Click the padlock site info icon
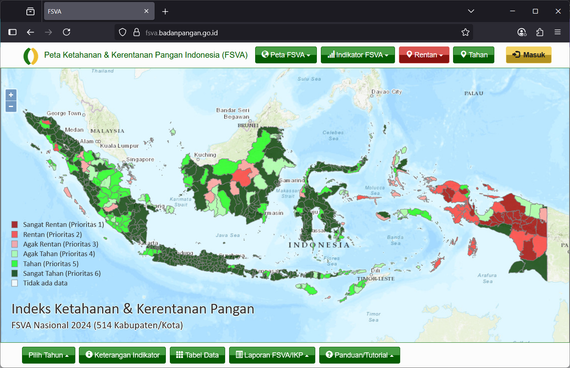 click(136, 32)
